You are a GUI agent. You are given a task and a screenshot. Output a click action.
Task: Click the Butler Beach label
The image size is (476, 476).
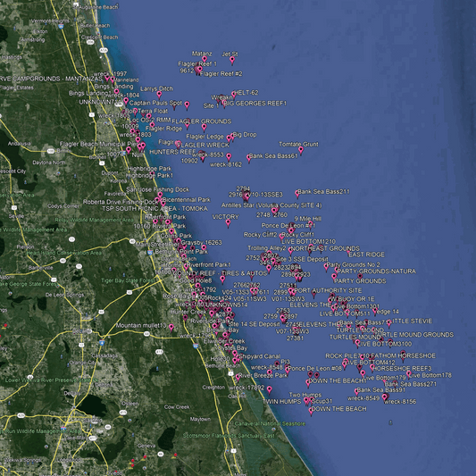(95, 26)
